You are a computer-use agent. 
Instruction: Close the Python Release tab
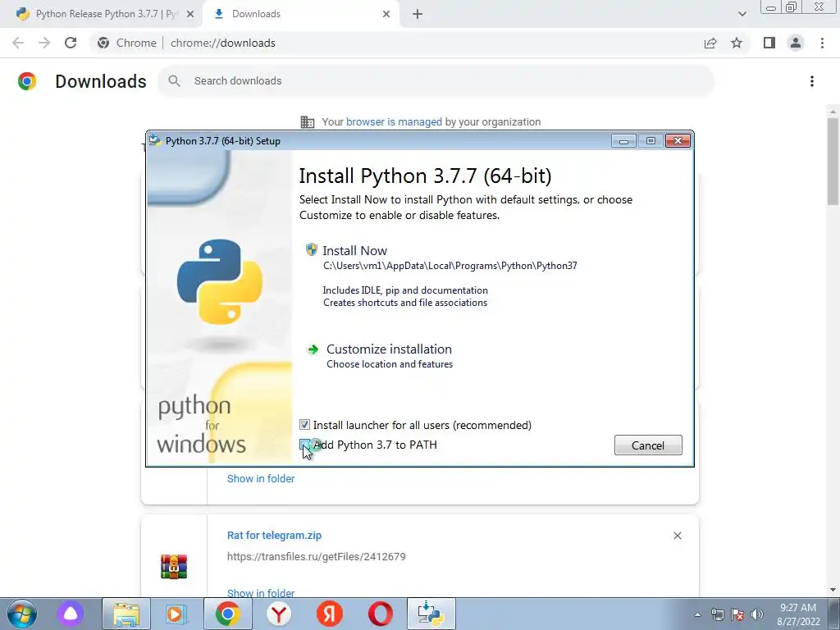pos(189,14)
